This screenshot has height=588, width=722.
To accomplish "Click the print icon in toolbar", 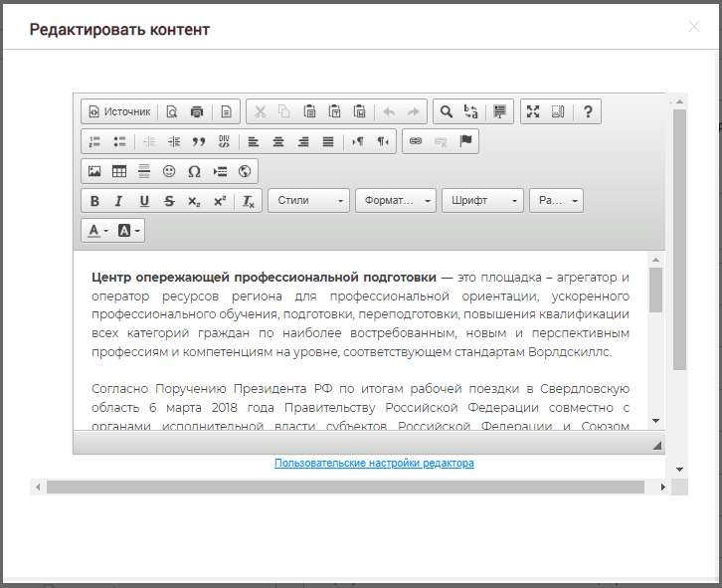I will [x=197, y=112].
